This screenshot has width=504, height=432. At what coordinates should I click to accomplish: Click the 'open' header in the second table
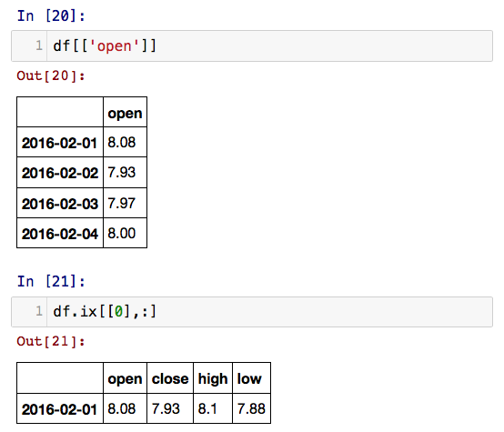pyautogui.click(x=125, y=378)
